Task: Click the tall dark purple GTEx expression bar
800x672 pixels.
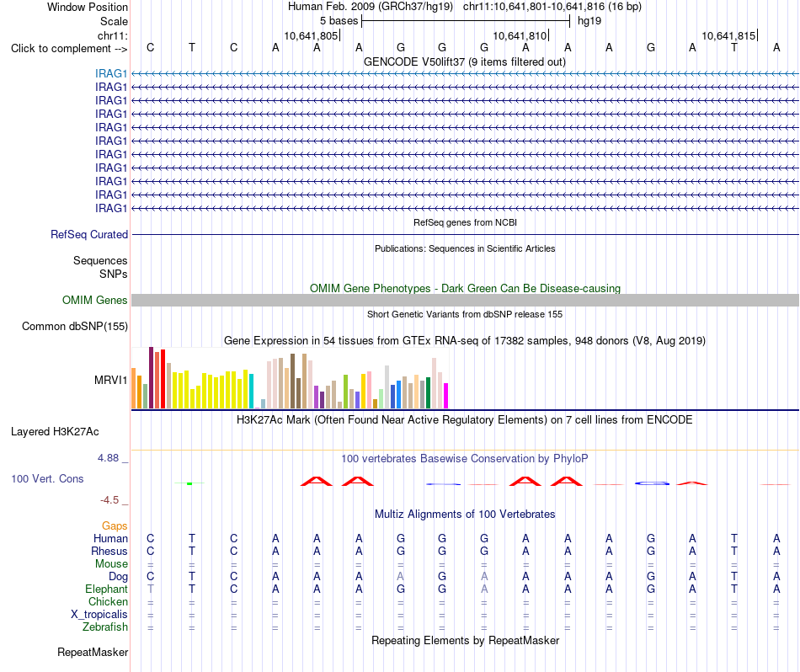Action: pos(151,377)
